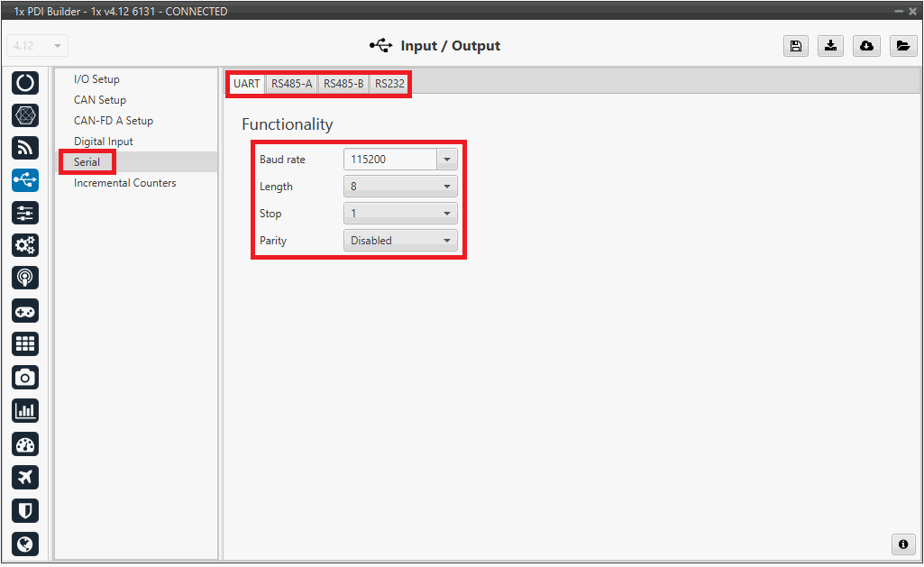Click the open folder icon
The height and width of the screenshot is (567, 924).
[x=902, y=46]
